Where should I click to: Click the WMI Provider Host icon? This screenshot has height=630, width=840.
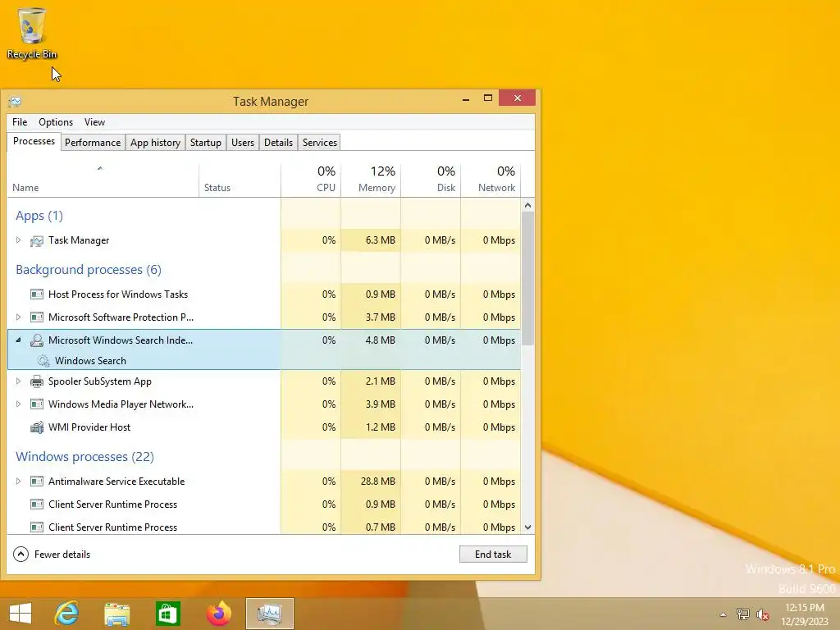coord(36,427)
